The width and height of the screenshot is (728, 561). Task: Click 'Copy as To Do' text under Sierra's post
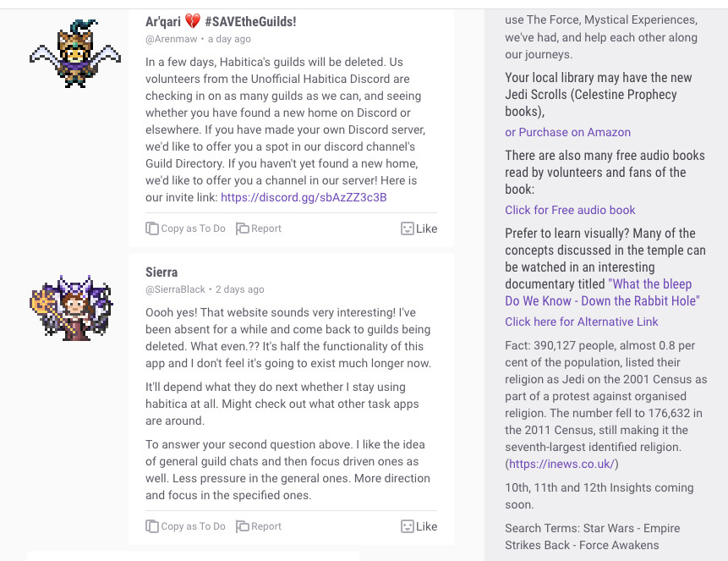[193, 526]
